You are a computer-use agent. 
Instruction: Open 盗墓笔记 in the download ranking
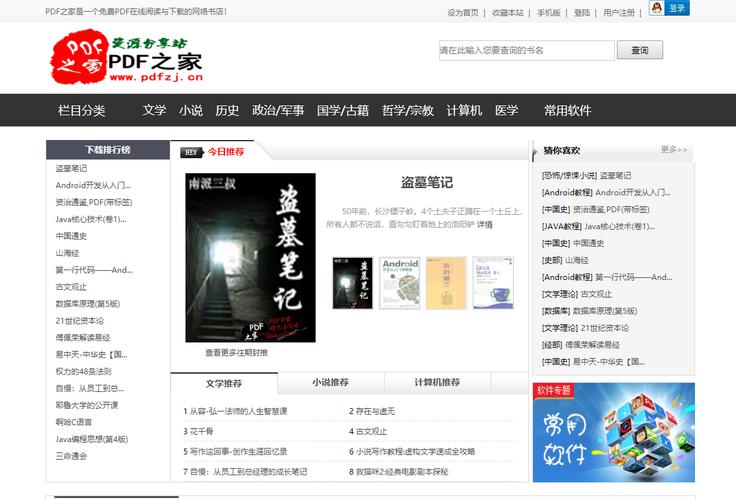[71, 168]
